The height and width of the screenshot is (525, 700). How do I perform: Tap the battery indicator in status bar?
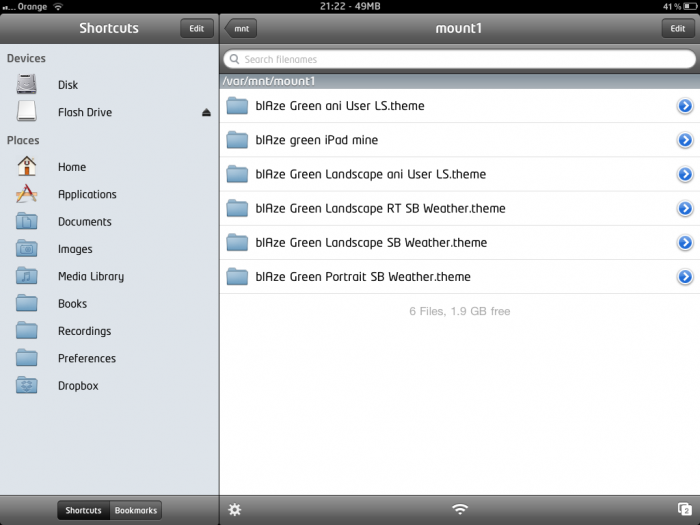[x=689, y=6]
